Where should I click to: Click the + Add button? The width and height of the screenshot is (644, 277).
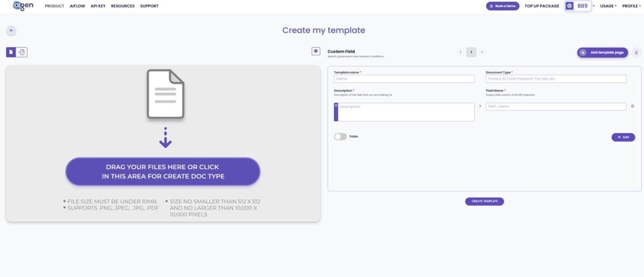coord(623,137)
